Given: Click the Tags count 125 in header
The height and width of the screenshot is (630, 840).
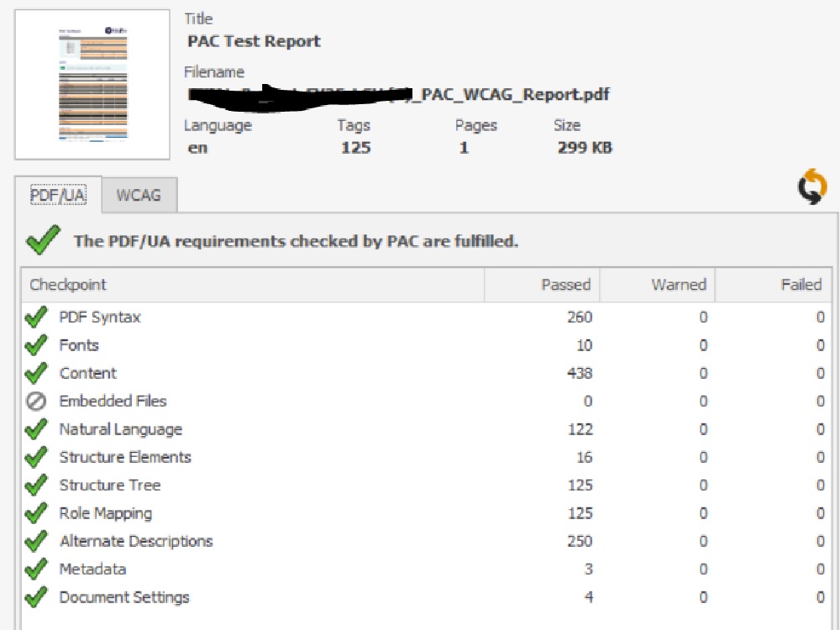Looking at the screenshot, I should coord(355,148).
